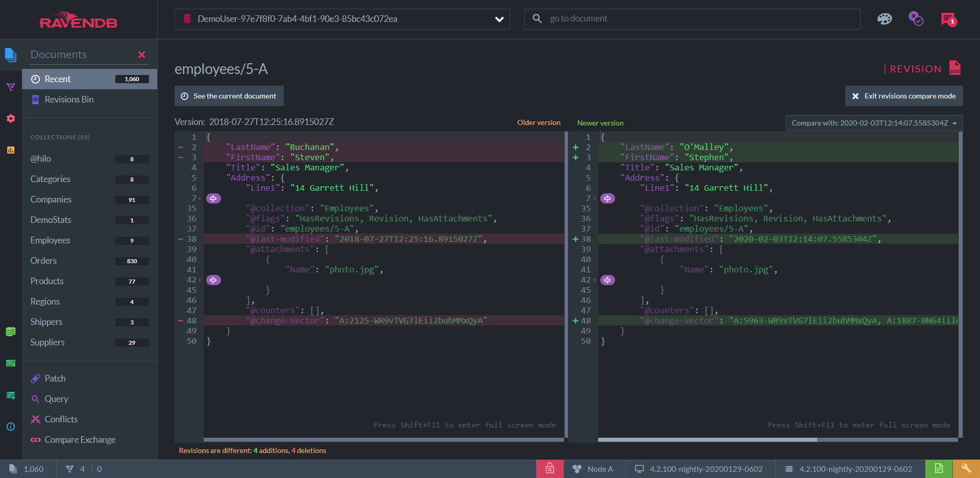Screen dimensions: 980x478
Task: Click the orange wrench icon in footer
Action: click(x=966, y=468)
